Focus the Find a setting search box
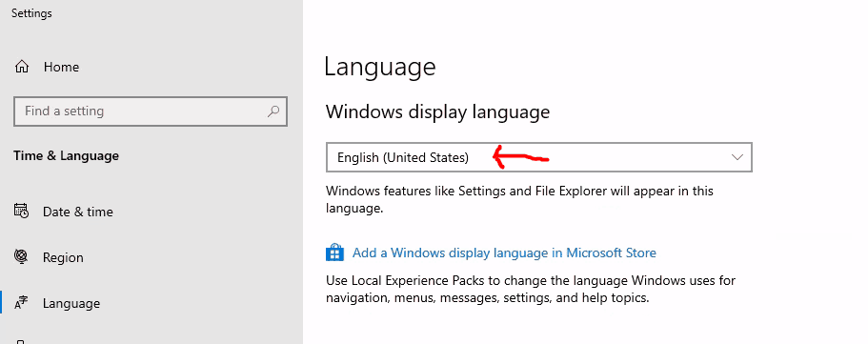 coord(150,111)
